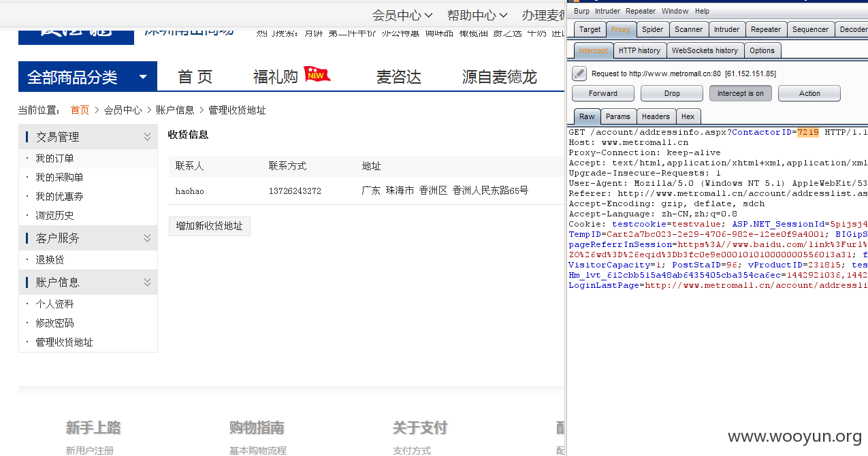Switch to the Spider tab

pyautogui.click(x=652, y=29)
